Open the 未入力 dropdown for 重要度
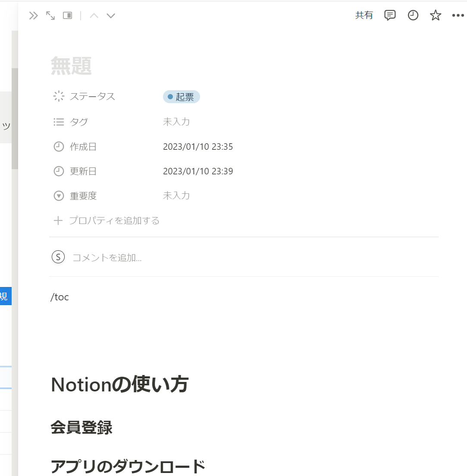The height and width of the screenshot is (476, 467). pyautogui.click(x=176, y=195)
